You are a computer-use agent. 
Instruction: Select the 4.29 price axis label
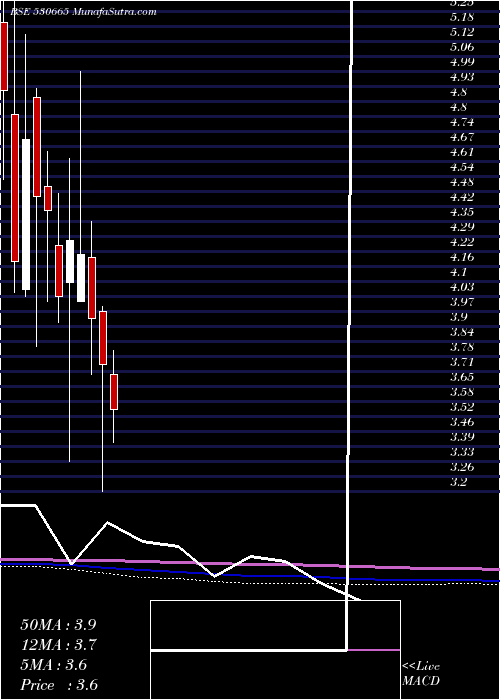(x=462, y=227)
